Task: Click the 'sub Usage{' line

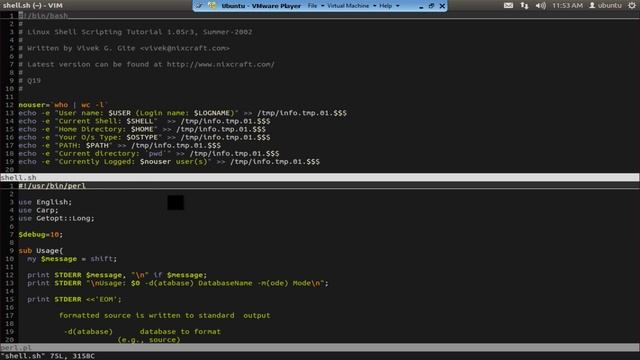Action: point(41,251)
